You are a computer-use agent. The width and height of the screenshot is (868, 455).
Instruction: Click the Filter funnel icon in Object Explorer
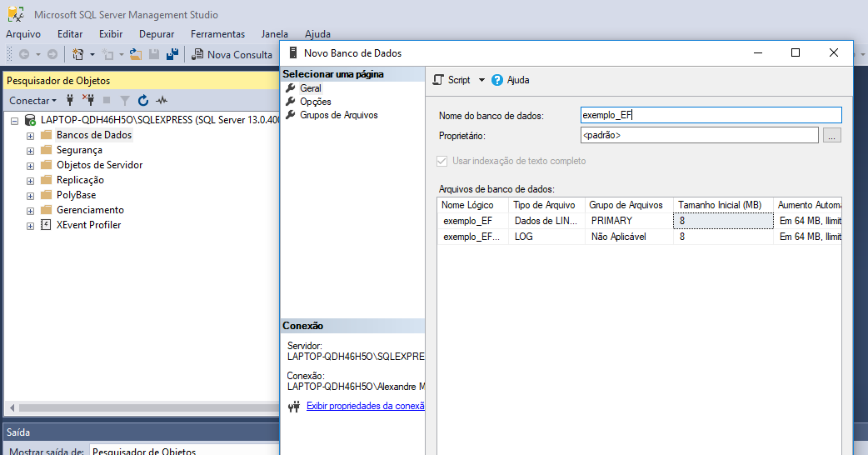coord(125,100)
